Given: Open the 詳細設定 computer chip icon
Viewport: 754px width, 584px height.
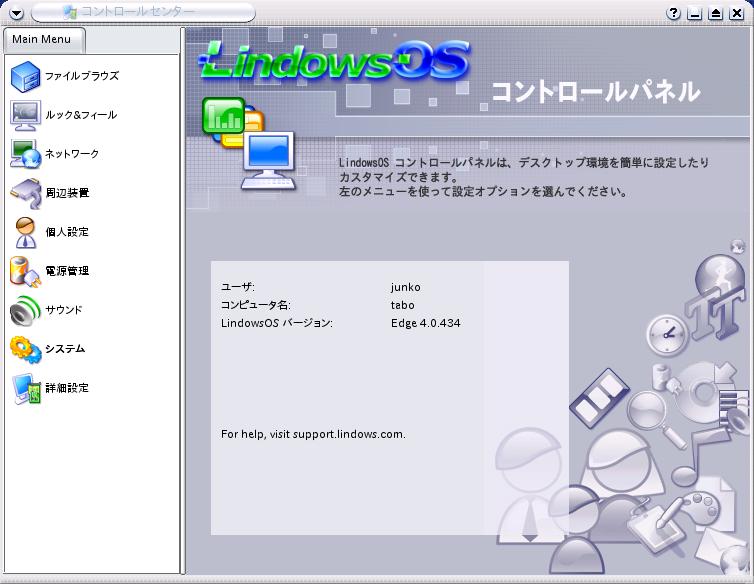Looking at the screenshot, I should point(26,389).
